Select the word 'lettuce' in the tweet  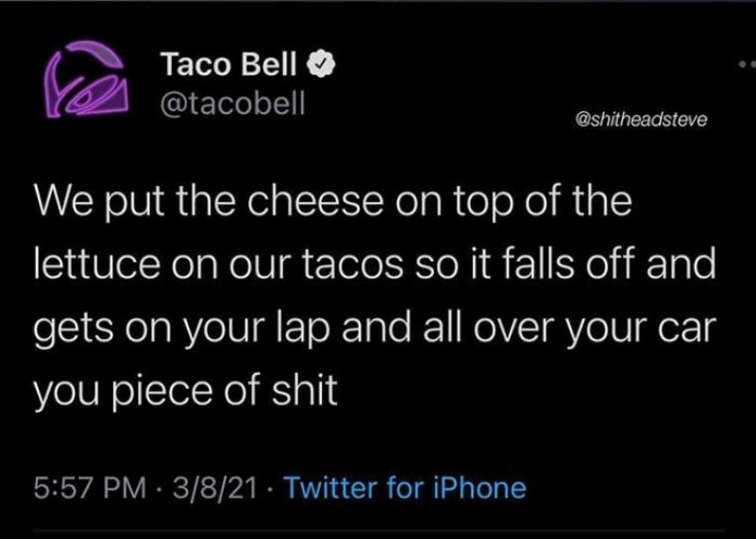pyautogui.click(x=97, y=264)
